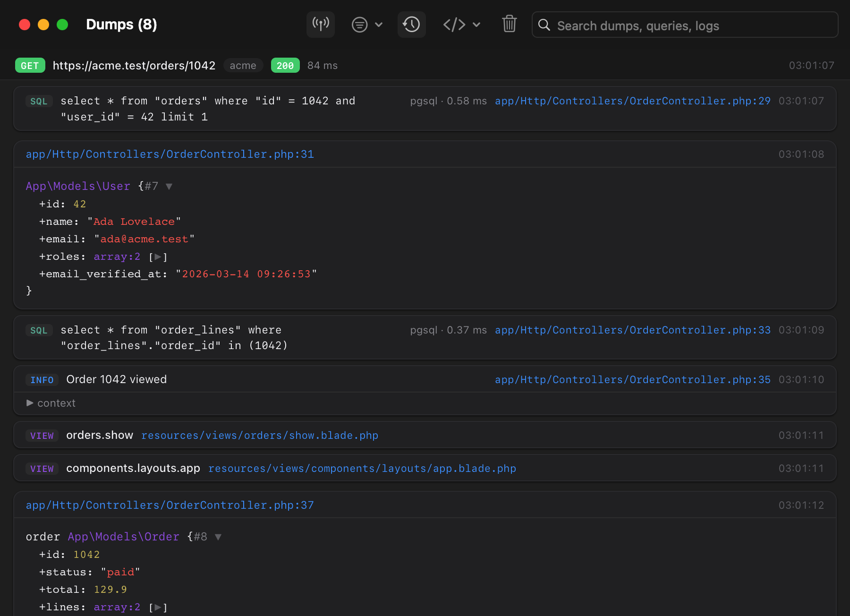Click the magnifier search icon

point(544,25)
